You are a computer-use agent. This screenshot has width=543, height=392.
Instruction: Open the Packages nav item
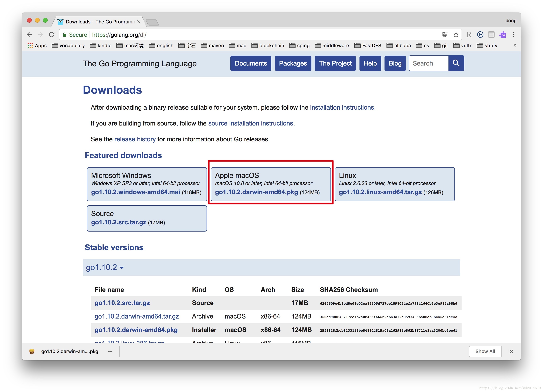[293, 63]
